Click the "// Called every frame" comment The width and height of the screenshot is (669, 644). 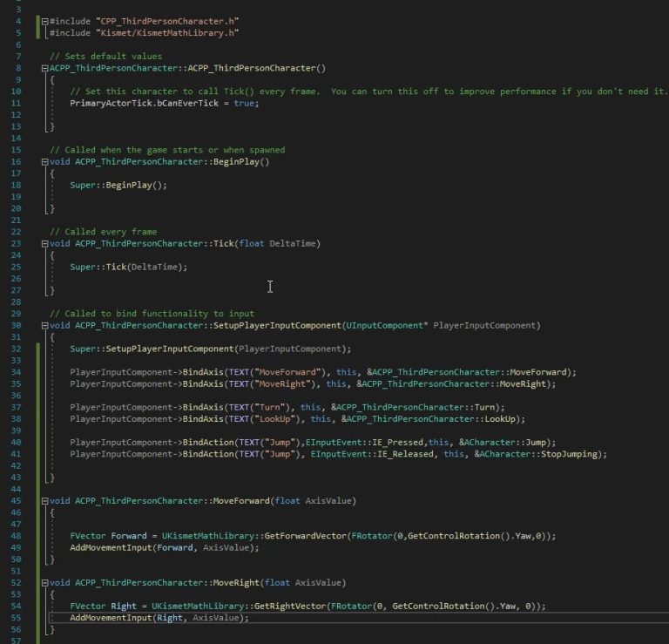104,232
